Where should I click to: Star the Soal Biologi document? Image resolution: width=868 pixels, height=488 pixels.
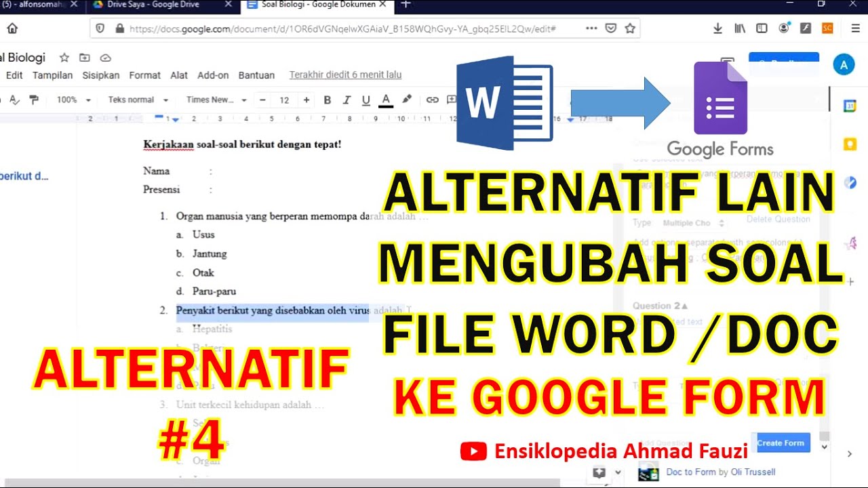coord(64,58)
